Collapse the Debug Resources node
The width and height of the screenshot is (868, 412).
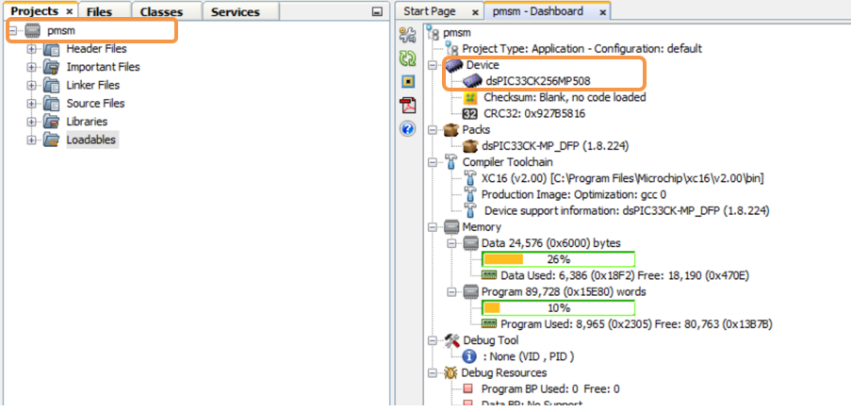tap(433, 373)
